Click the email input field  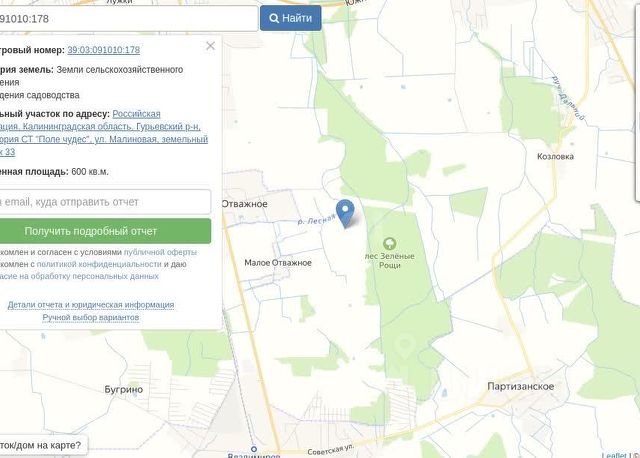click(105, 202)
